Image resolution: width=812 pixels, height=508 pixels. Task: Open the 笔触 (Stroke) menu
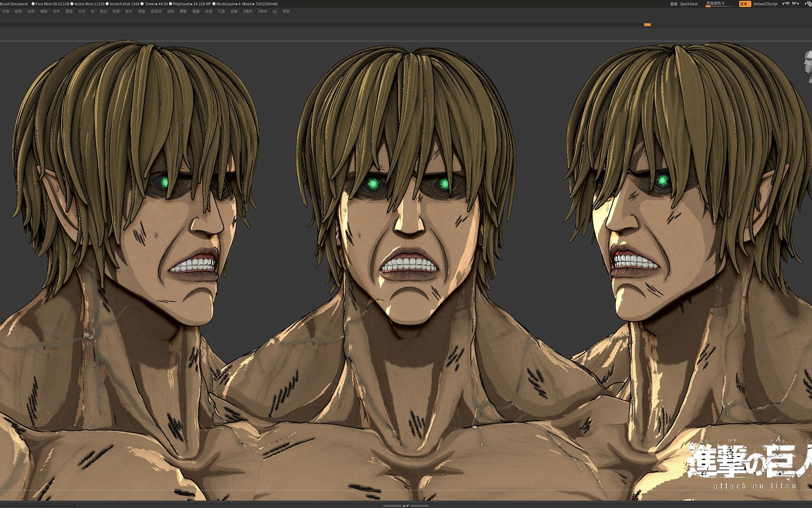[x=196, y=11]
